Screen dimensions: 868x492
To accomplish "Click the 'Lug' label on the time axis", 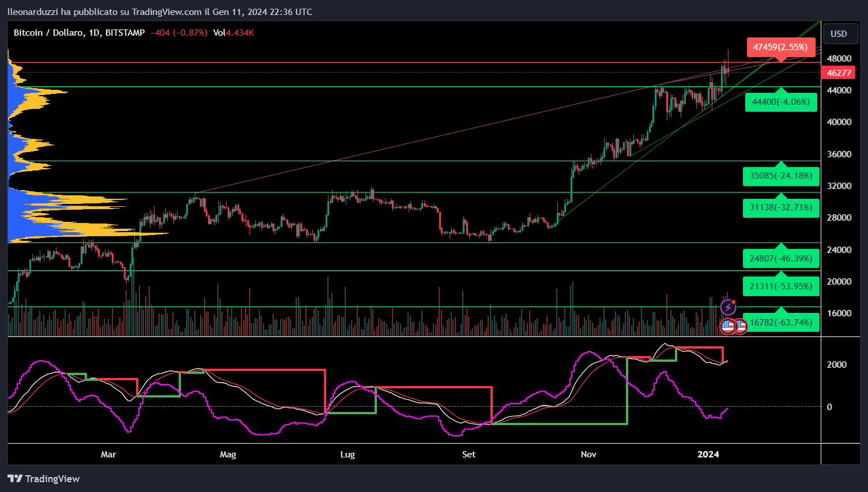I will 348,455.
